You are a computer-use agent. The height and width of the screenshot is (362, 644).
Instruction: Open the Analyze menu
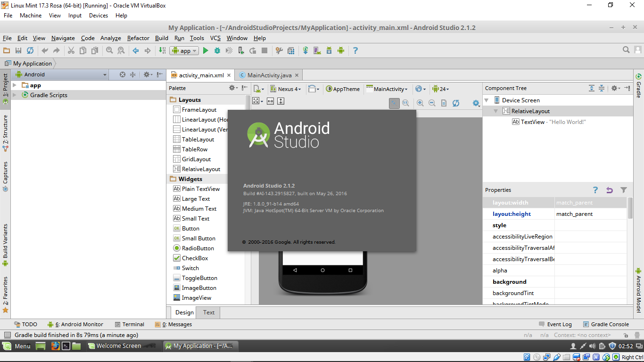[111, 38]
